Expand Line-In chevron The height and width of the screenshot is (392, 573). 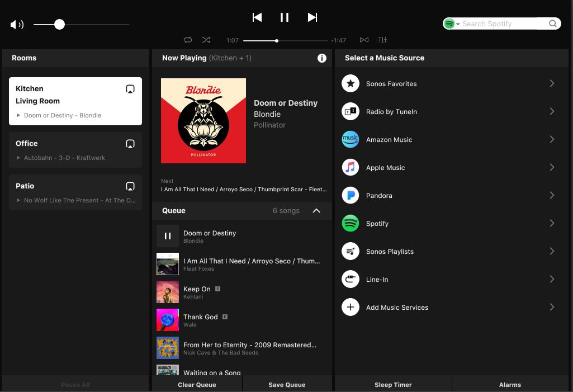click(552, 279)
